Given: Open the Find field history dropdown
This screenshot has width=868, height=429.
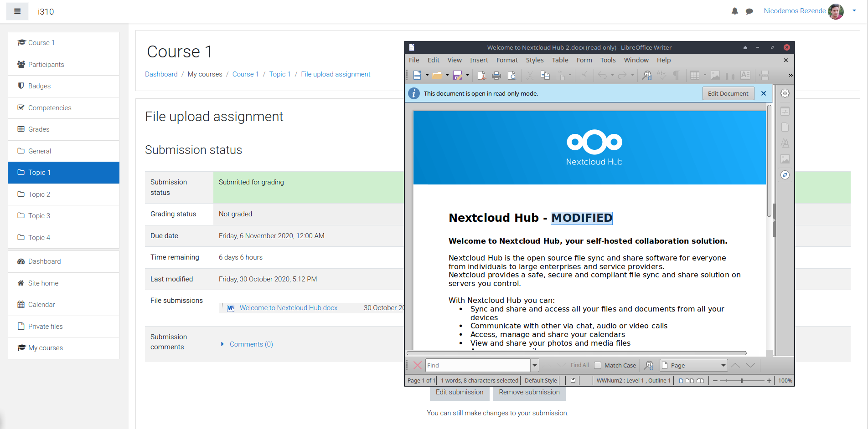Looking at the screenshot, I should tap(535, 365).
